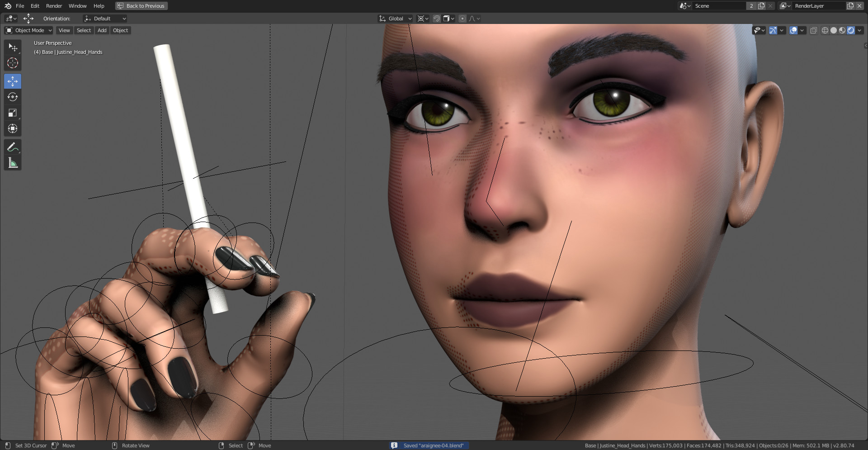Click the Verts:175,003 statistics text
The width and height of the screenshot is (868, 450).
point(666,445)
